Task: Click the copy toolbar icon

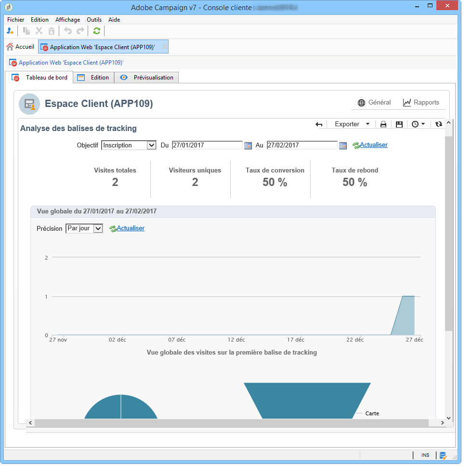Action: pos(26,31)
